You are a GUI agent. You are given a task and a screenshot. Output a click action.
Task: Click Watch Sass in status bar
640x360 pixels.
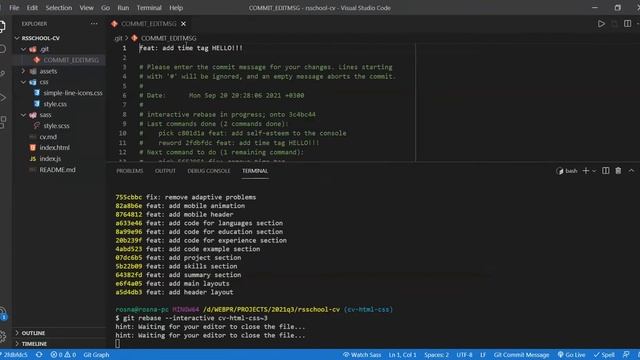pos(362,355)
